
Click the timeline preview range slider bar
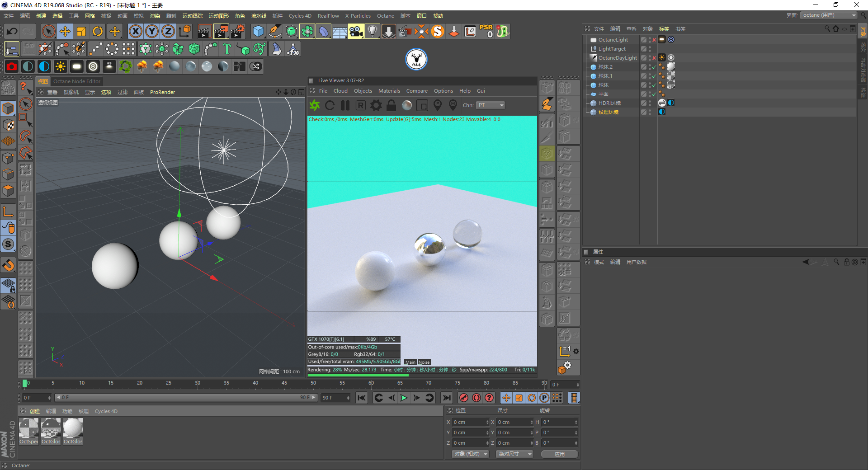185,398
